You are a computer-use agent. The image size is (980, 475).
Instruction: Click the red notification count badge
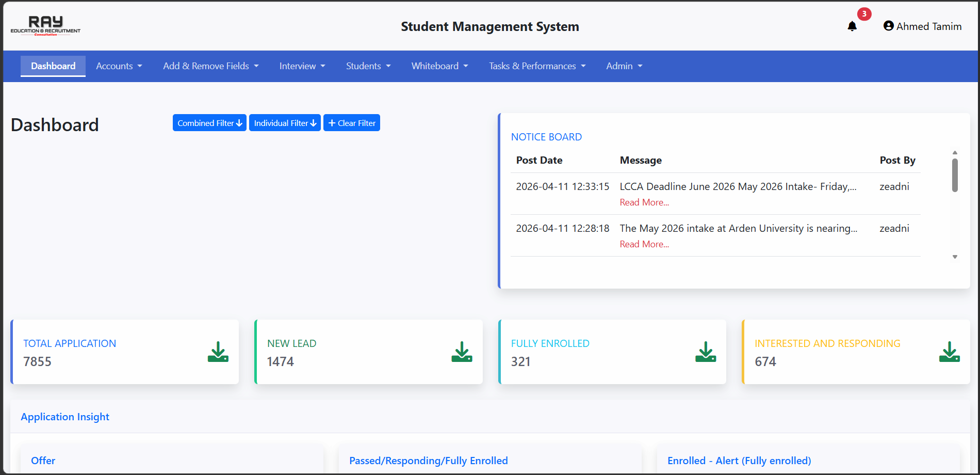[x=864, y=14]
